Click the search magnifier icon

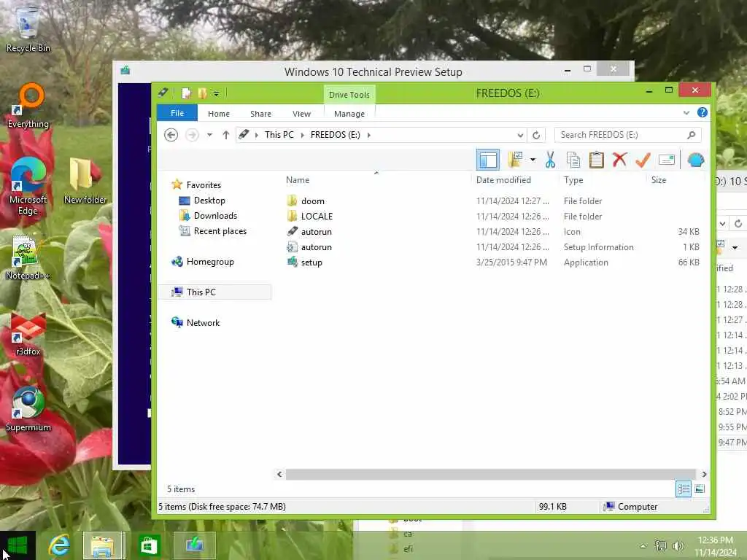tap(692, 135)
